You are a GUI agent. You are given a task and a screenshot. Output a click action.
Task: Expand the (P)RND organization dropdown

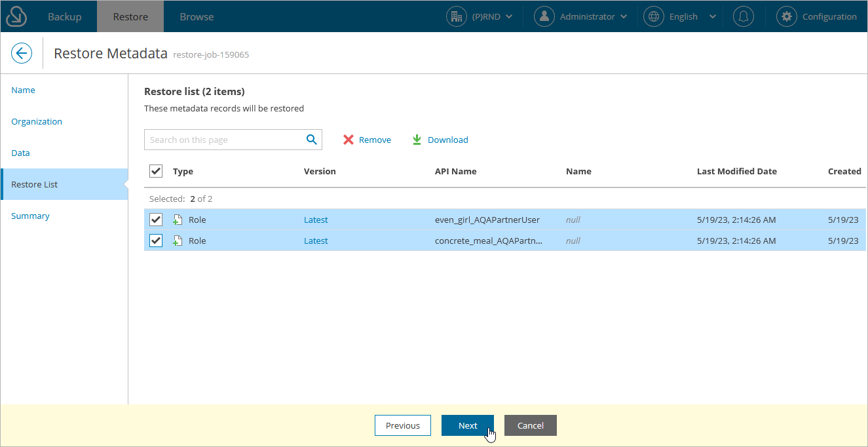509,16
